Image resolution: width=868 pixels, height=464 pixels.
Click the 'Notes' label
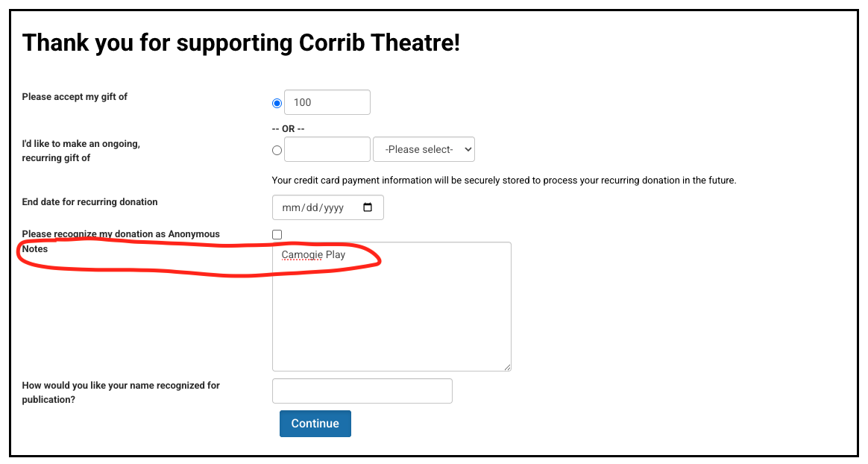35,249
